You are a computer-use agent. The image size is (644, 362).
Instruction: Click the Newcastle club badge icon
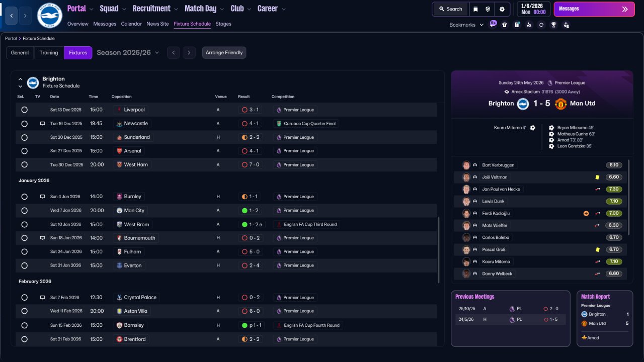click(119, 123)
